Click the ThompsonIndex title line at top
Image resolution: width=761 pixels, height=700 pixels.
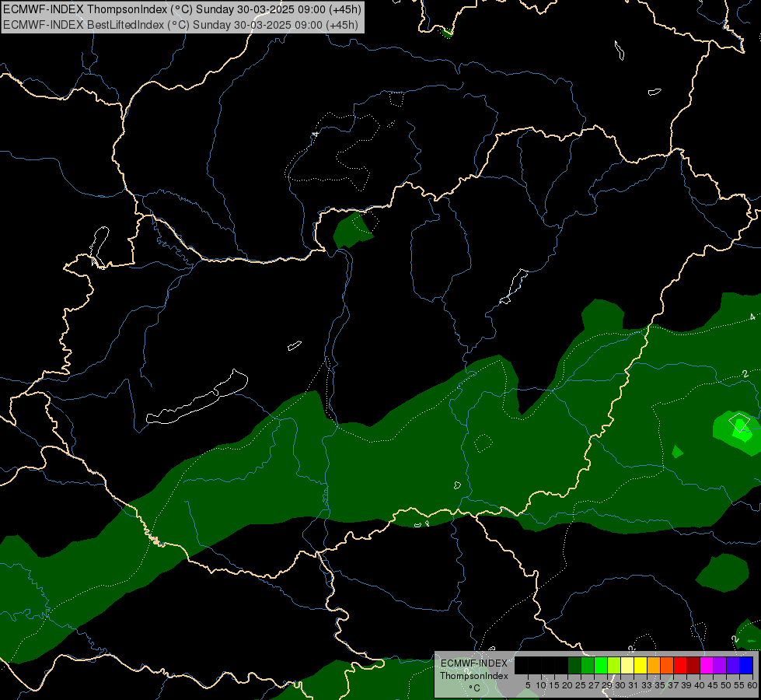(182, 9)
